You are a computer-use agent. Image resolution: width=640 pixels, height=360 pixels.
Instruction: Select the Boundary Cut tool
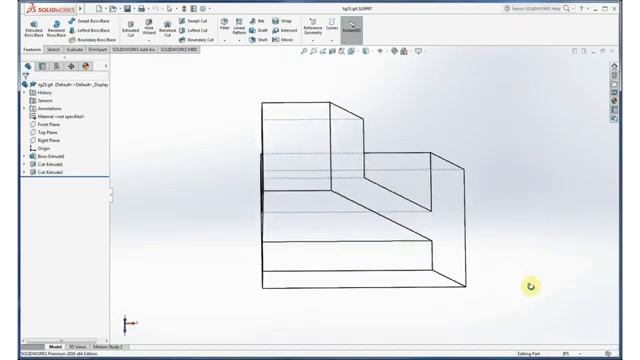tap(196, 40)
